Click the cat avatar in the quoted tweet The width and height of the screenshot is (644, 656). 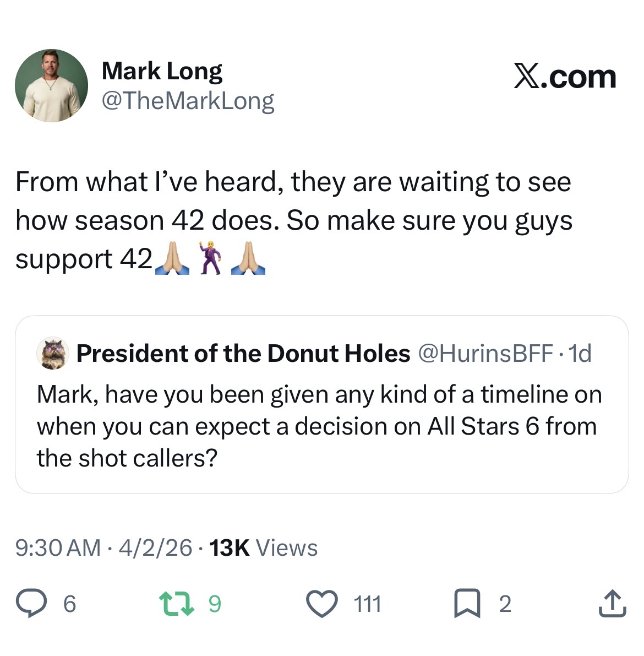(x=52, y=354)
